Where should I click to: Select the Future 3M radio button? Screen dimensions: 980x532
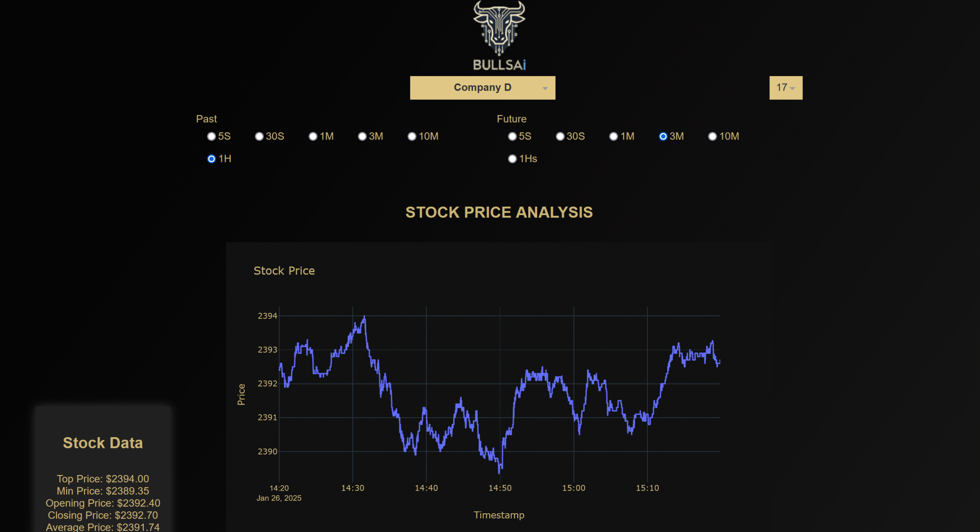663,137
